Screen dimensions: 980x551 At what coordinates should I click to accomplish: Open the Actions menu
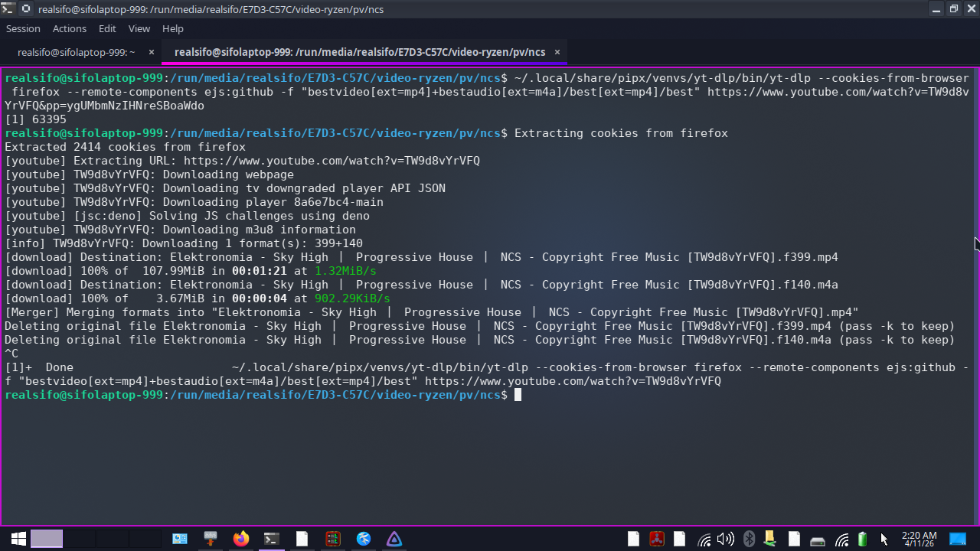pyautogui.click(x=70, y=28)
